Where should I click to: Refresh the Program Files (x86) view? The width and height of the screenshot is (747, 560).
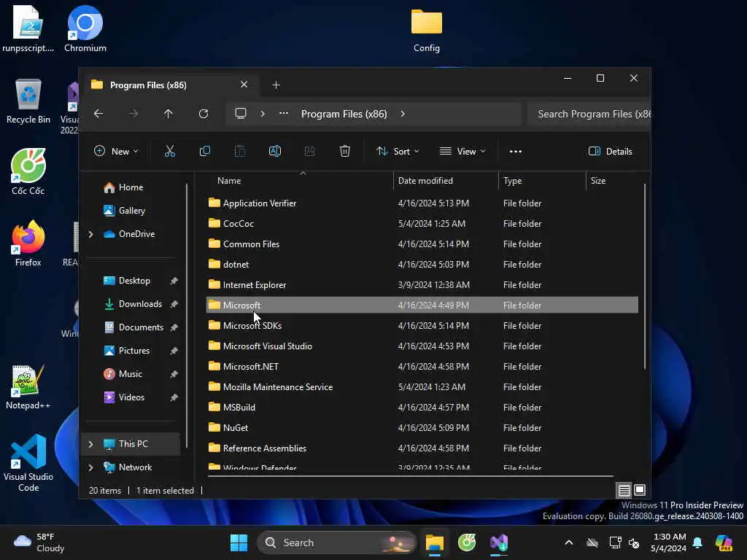click(204, 114)
